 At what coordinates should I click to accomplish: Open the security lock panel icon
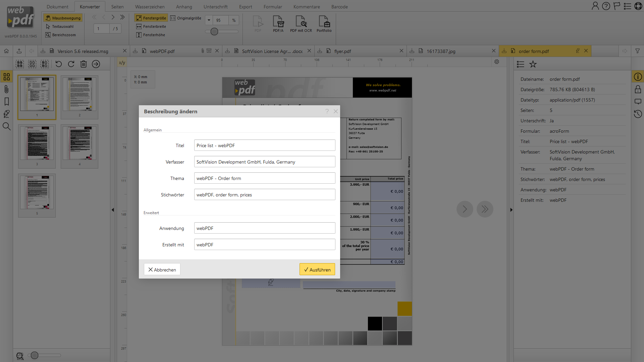[638, 89]
